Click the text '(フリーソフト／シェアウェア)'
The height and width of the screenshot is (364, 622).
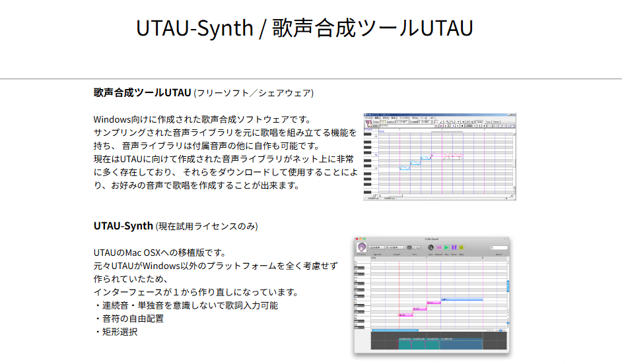coord(254,93)
